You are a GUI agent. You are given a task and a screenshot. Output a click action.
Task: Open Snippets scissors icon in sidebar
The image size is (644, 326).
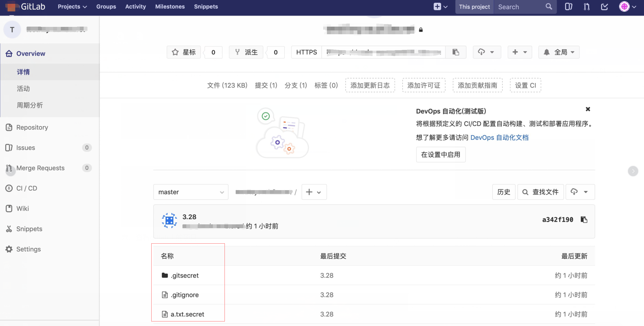[x=9, y=229]
